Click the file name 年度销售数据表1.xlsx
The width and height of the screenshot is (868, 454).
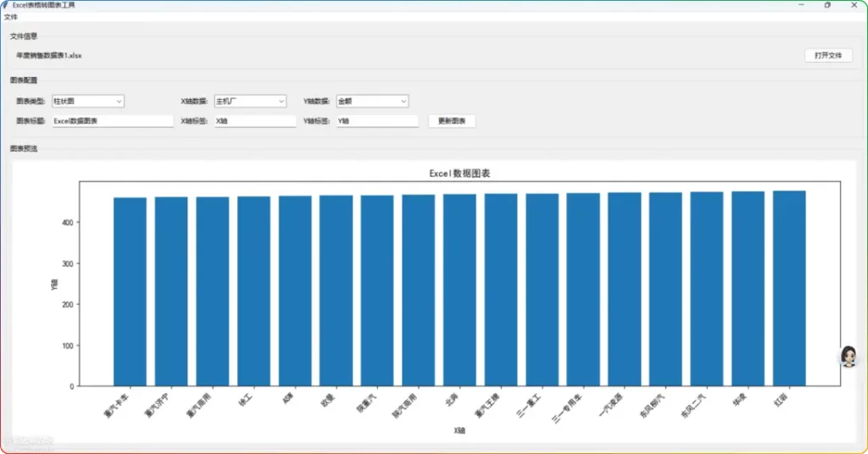[48, 55]
